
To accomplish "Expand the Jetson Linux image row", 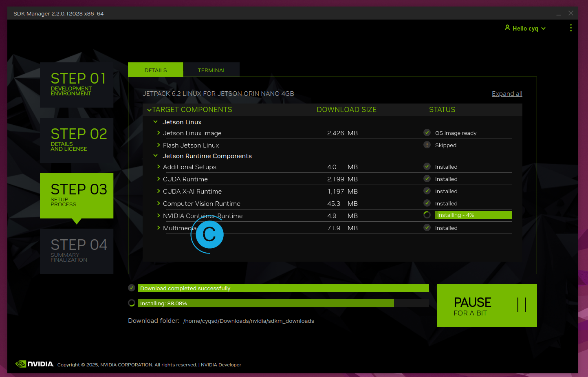I will click(159, 132).
